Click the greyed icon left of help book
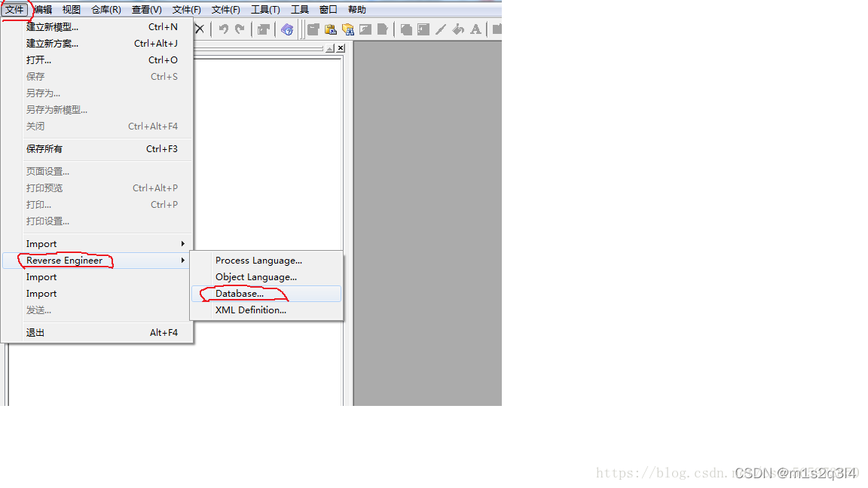The height and width of the screenshot is (488, 868). click(264, 29)
